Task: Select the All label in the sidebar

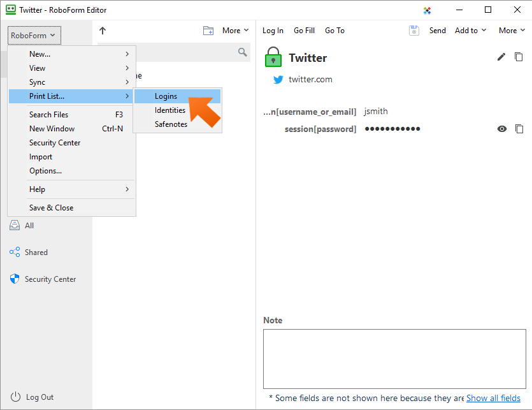Action: (x=29, y=226)
